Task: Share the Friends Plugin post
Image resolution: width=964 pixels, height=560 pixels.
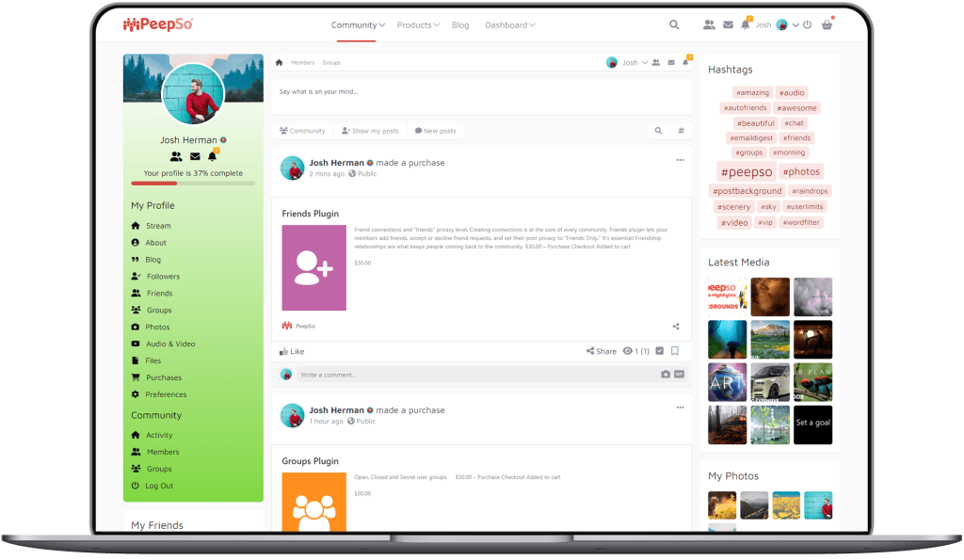Action: tap(602, 352)
